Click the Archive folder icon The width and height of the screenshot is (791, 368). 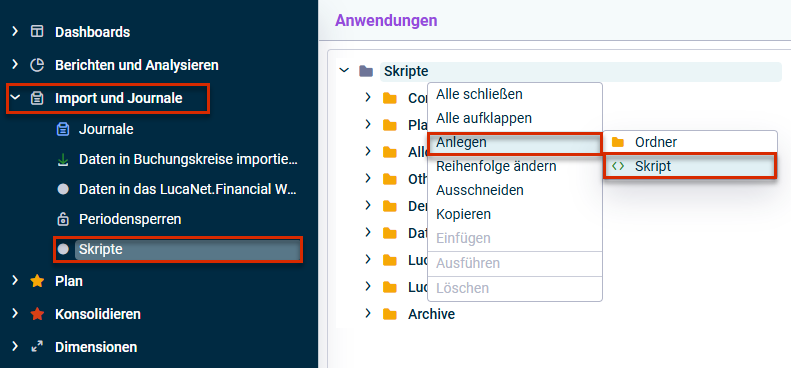389,314
